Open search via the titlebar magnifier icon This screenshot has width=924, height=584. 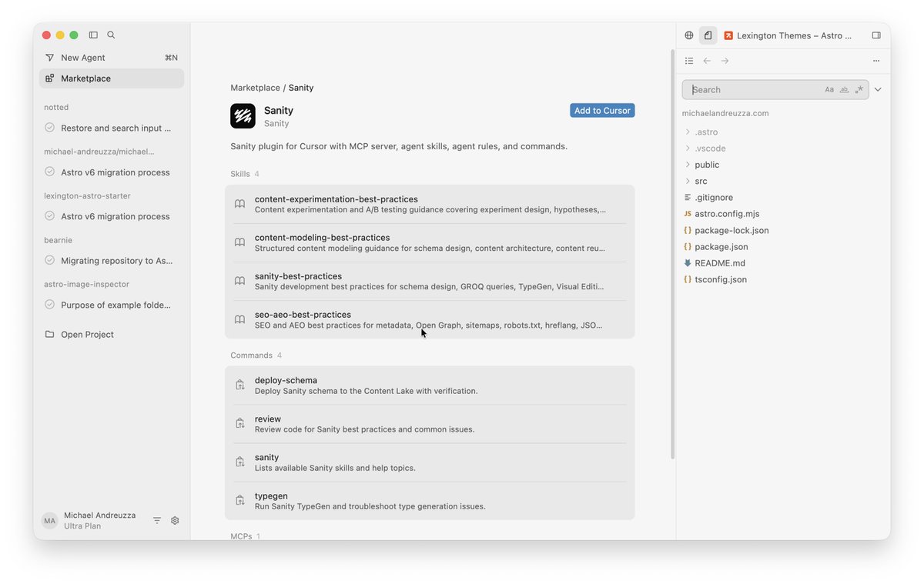coord(111,35)
